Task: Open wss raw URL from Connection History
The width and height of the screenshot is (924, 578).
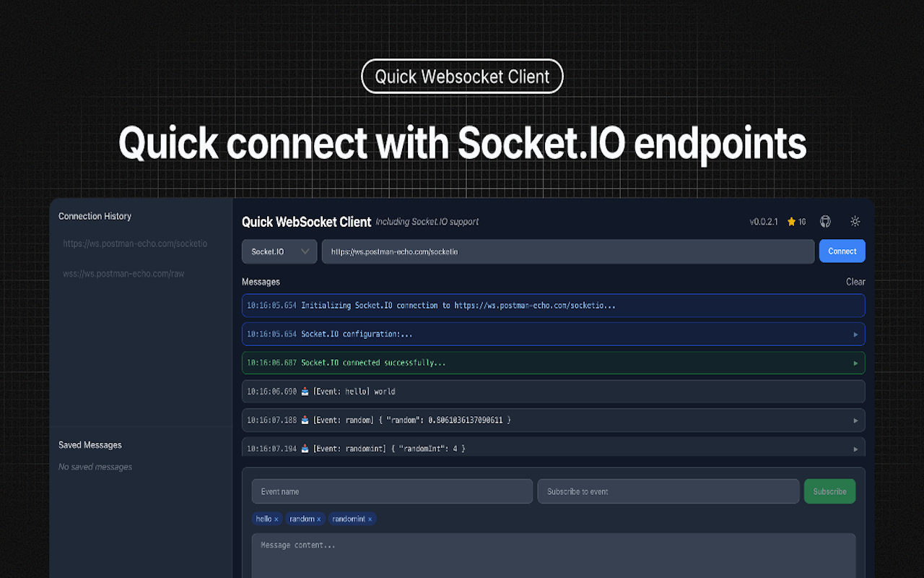Action: [x=123, y=274]
